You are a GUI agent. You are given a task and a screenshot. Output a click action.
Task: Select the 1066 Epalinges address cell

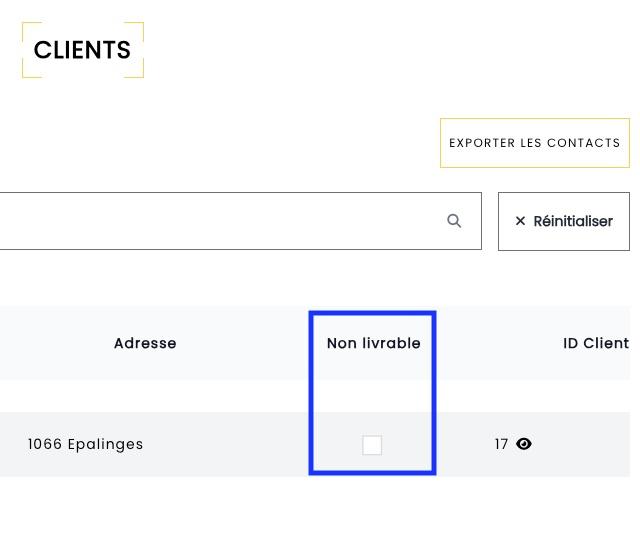(86, 444)
